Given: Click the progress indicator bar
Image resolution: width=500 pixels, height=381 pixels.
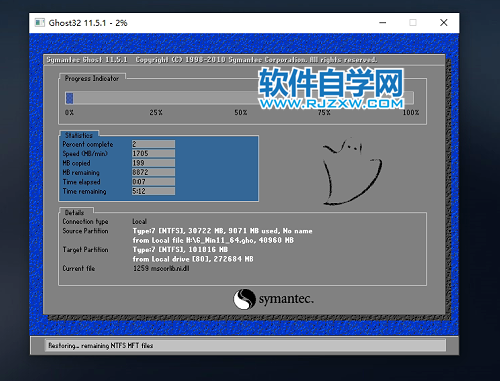Looking at the screenshot, I should (239, 98).
